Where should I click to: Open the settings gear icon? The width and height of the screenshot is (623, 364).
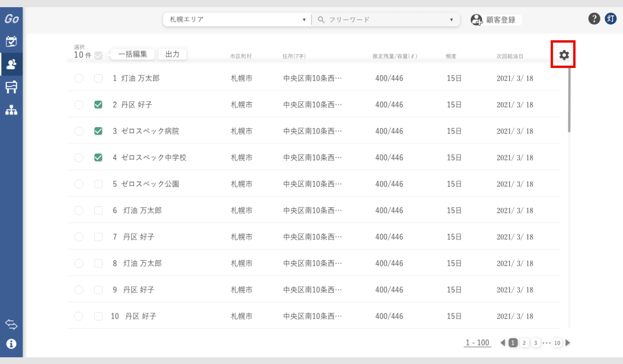point(564,55)
